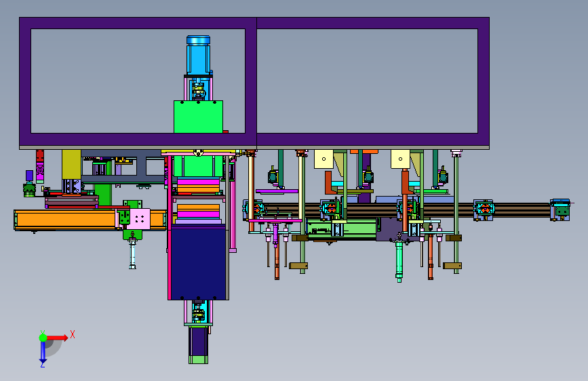The width and height of the screenshot is (588, 381).
Task: Click the blue Z axis arrow of triad
Action: [x=43, y=353]
